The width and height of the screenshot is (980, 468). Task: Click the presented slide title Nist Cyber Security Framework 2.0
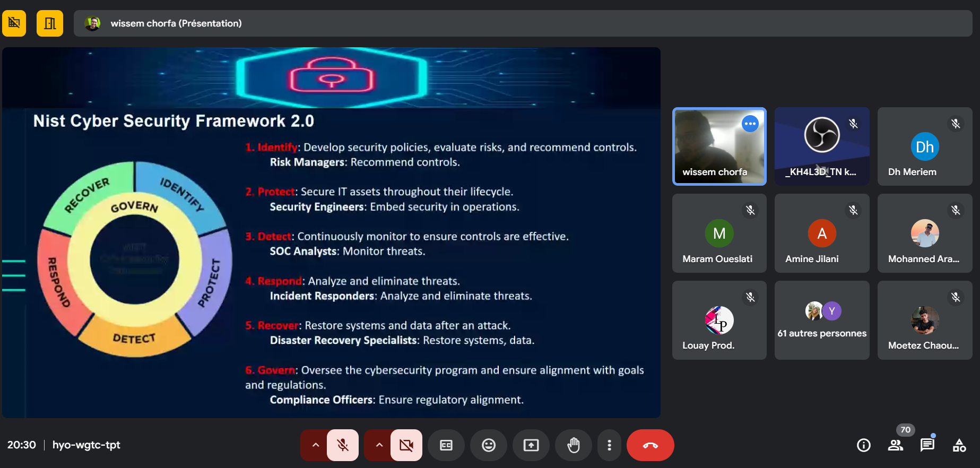174,121
